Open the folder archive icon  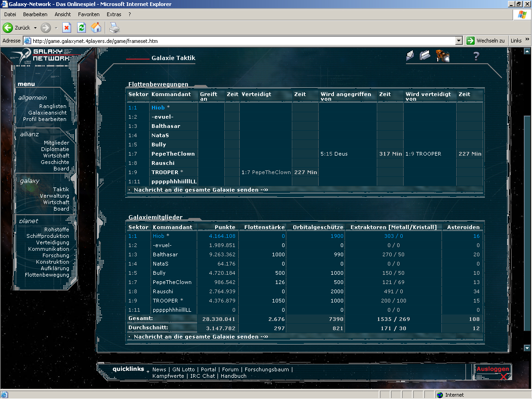click(425, 56)
